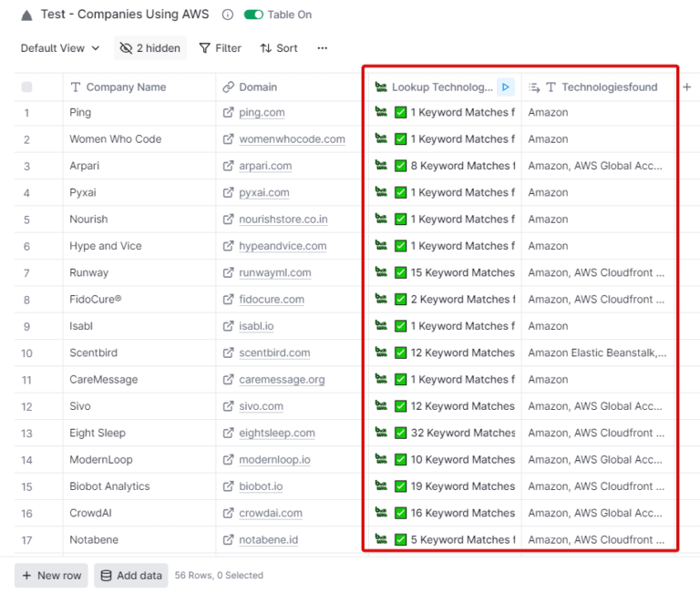Click the green status check in Runway row
The height and width of the screenshot is (593, 700).
point(400,272)
